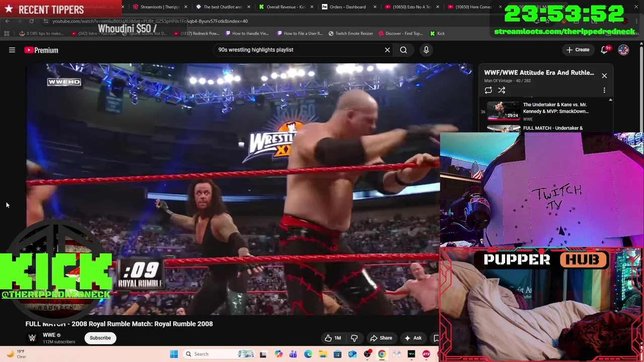Open the Windows Start menu
Image resolution: width=644 pixels, height=362 pixels.
(x=174, y=354)
